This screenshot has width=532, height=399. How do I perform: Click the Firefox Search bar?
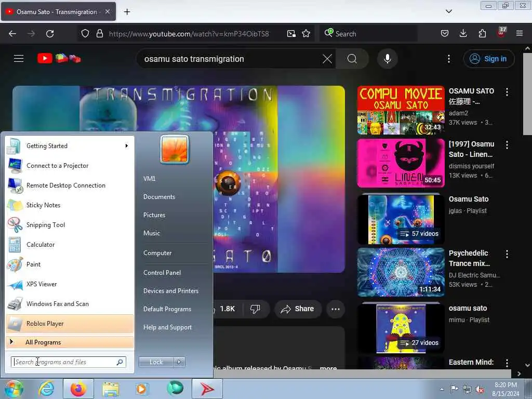tap(368, 34)
